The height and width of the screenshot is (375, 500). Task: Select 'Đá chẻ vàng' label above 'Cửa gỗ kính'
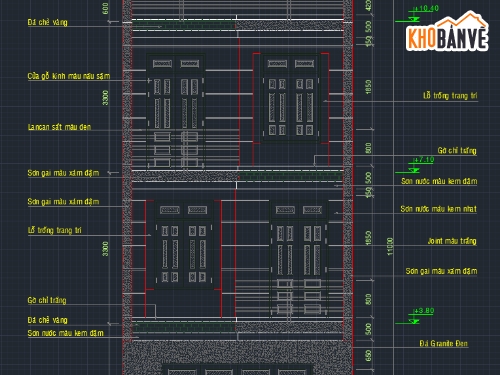point(48,22)
